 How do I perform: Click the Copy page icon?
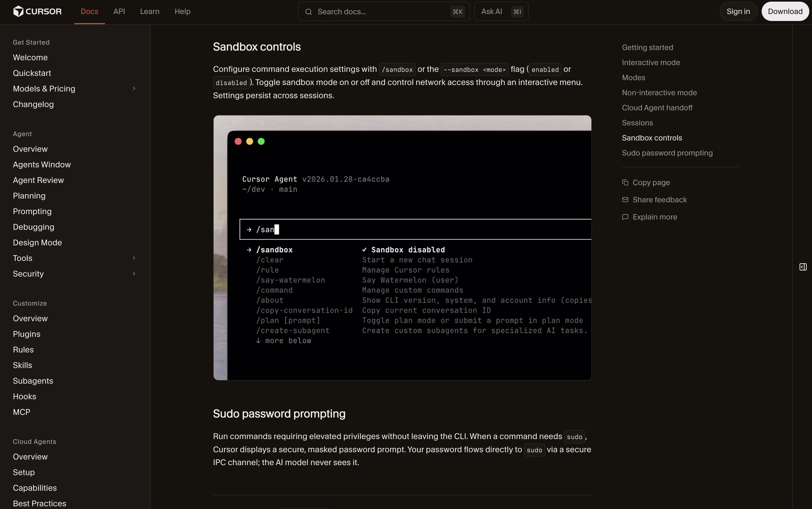pyautogui.click(x=625, y=182)
